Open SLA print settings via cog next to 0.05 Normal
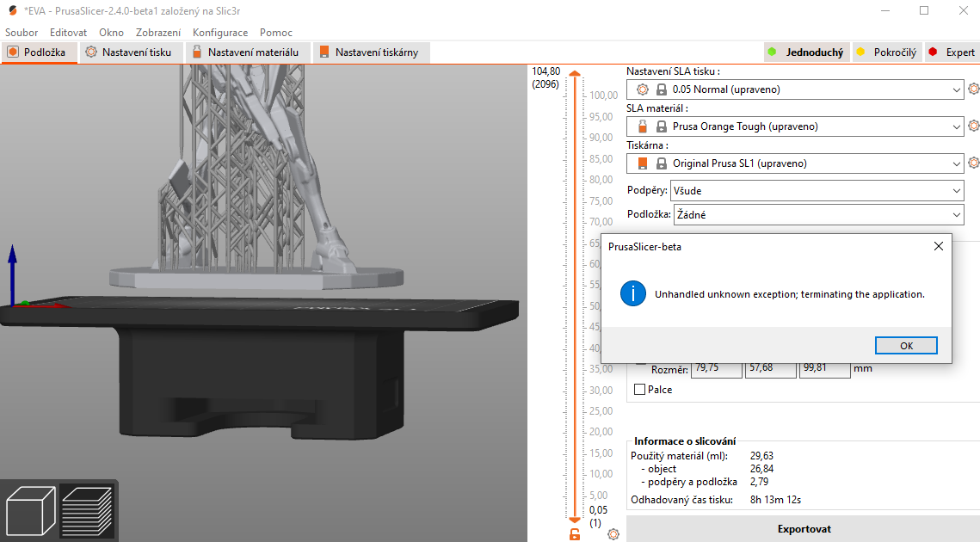 (973, 89)
